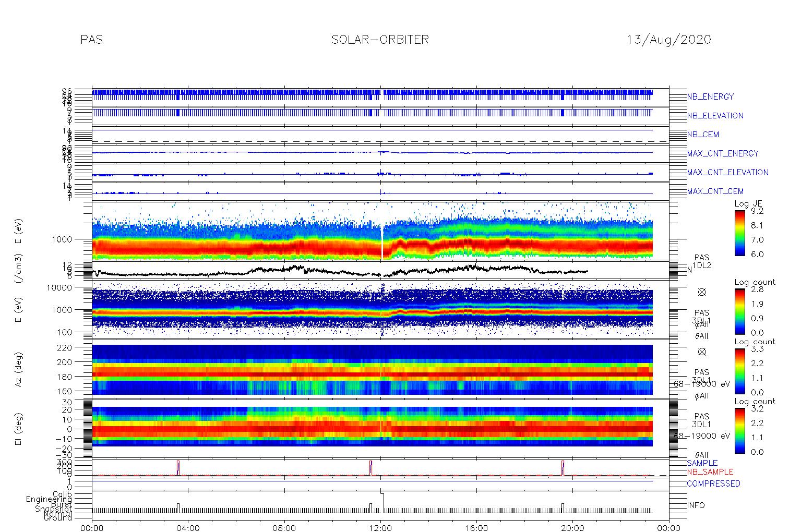Image resolution: width=789 pixels, height=532 pixels.
Task: Click the "SOLAR-ORBITER" heading
Action: tap(380, 40)
